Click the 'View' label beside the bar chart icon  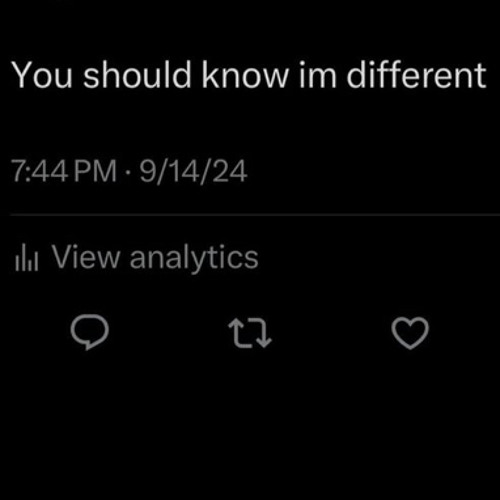[86, 257]
